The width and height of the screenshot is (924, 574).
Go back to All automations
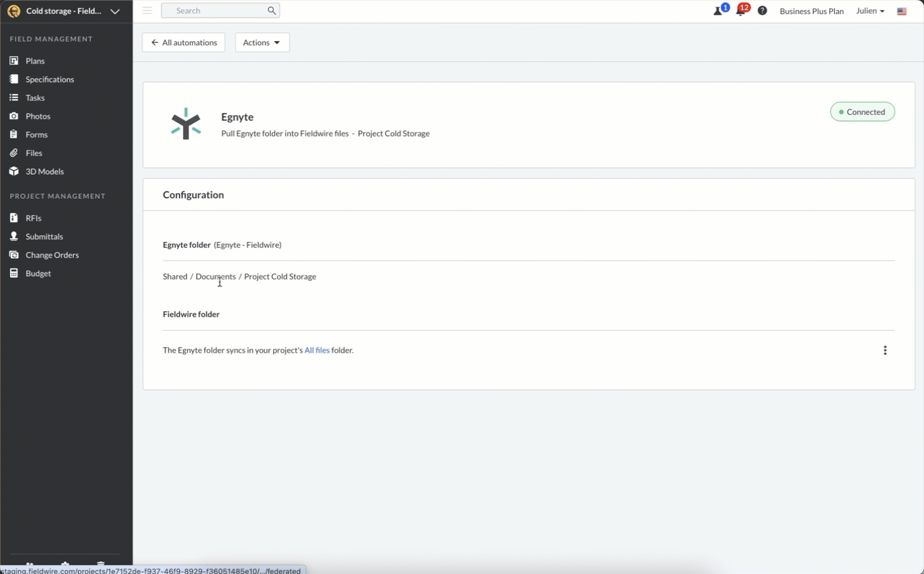point(184,42)
